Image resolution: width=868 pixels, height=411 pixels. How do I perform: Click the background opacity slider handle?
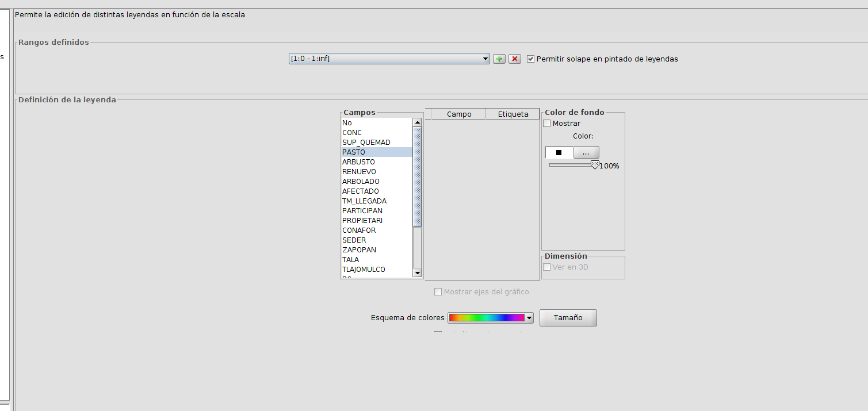click(595, 166)
